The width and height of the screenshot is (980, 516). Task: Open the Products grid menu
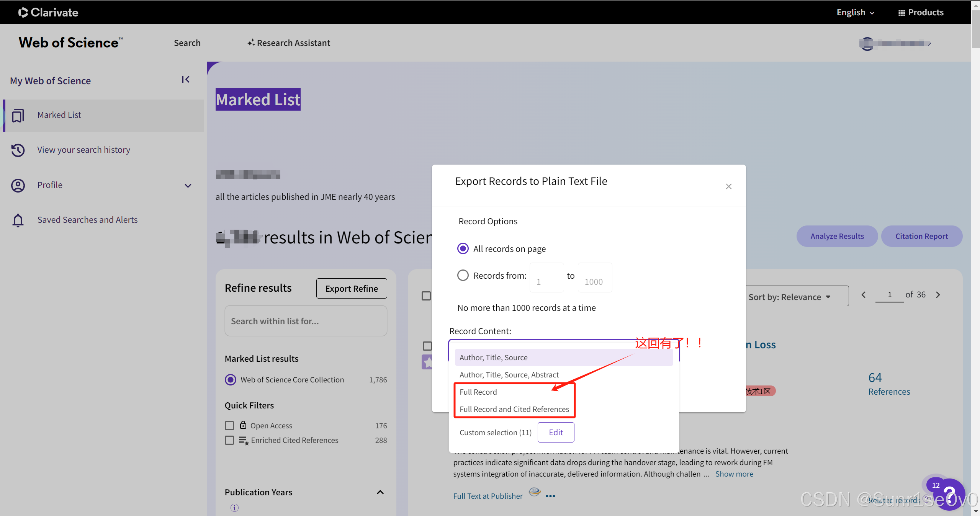click(920, 13)
